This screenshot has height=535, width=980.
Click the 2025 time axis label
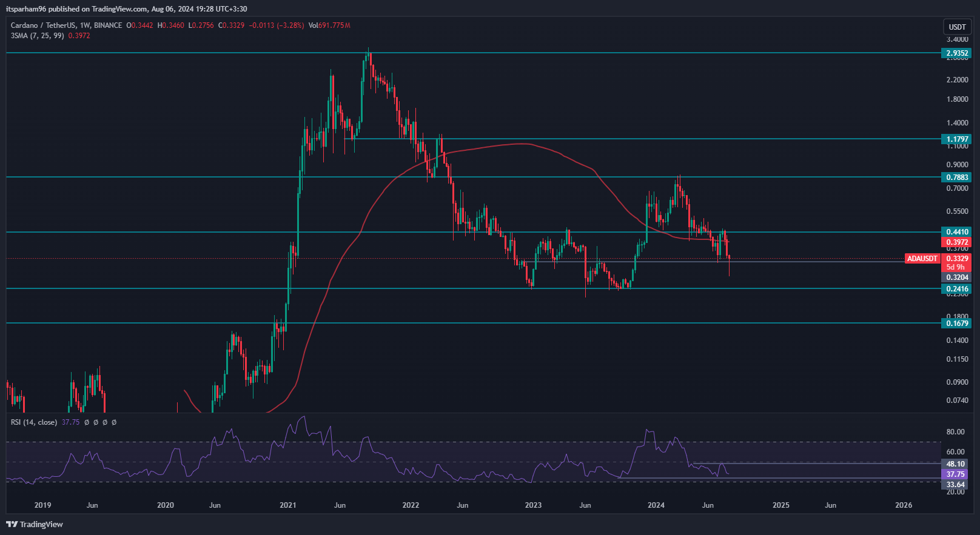coord(780,505)
